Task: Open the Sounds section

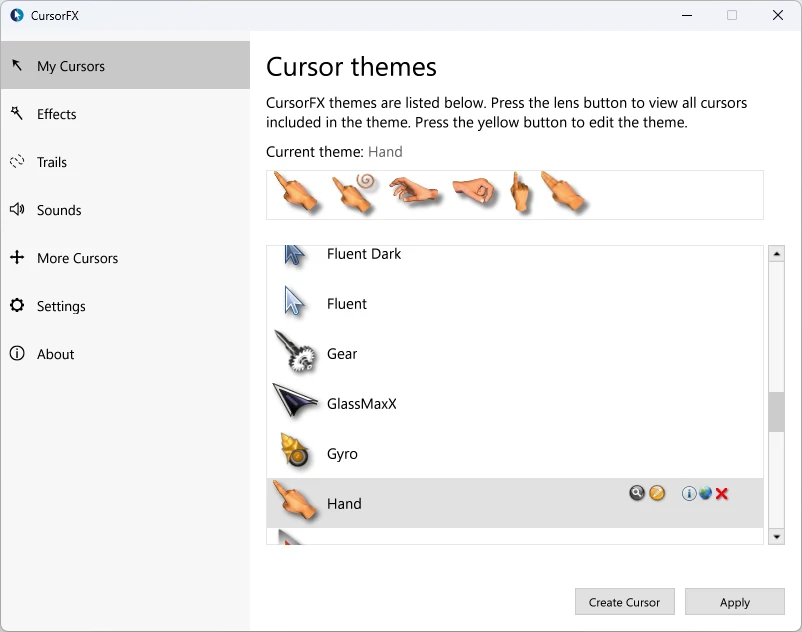Action: pyautogui.click(x=125, y=210)
